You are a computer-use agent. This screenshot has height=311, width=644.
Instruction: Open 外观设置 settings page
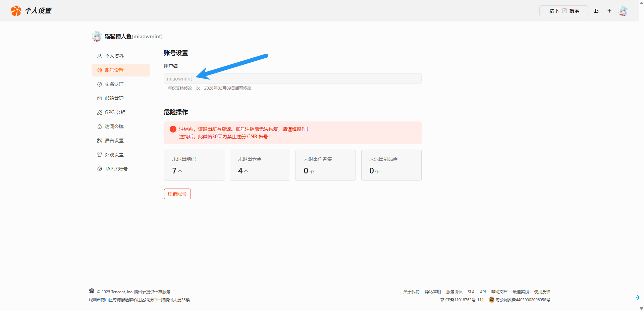pyautogui.click(x=114, y=155)
